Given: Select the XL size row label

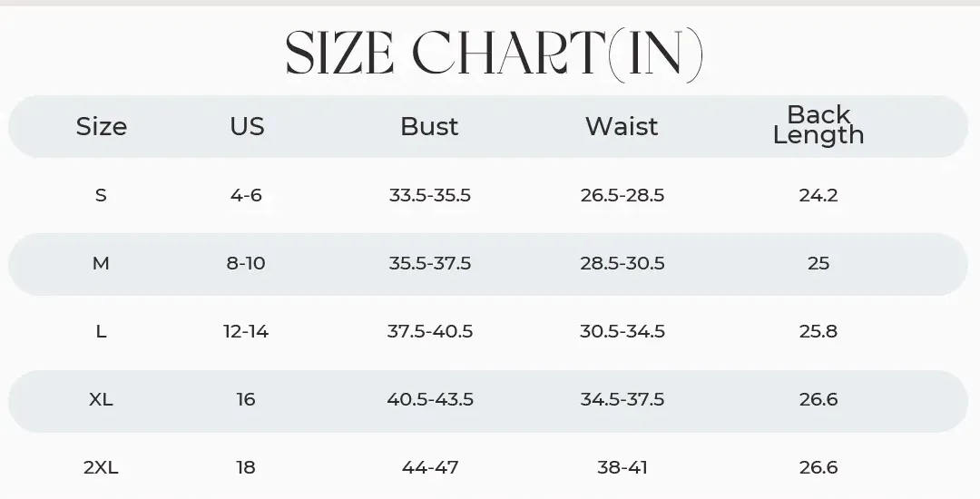Looking at the screenshot, I should 101,400.
